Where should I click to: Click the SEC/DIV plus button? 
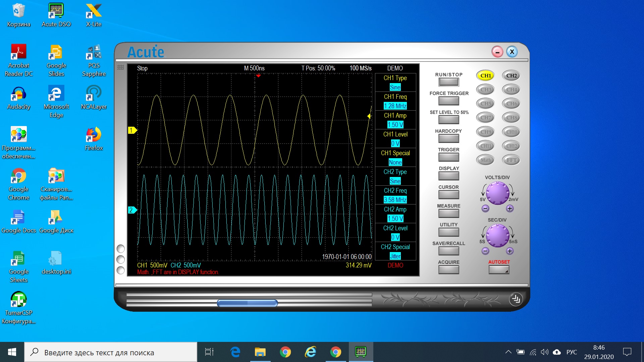click(x=509, y=251)
